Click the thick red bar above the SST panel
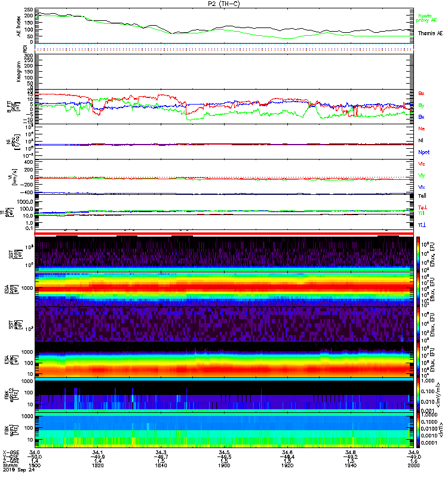 224,234
